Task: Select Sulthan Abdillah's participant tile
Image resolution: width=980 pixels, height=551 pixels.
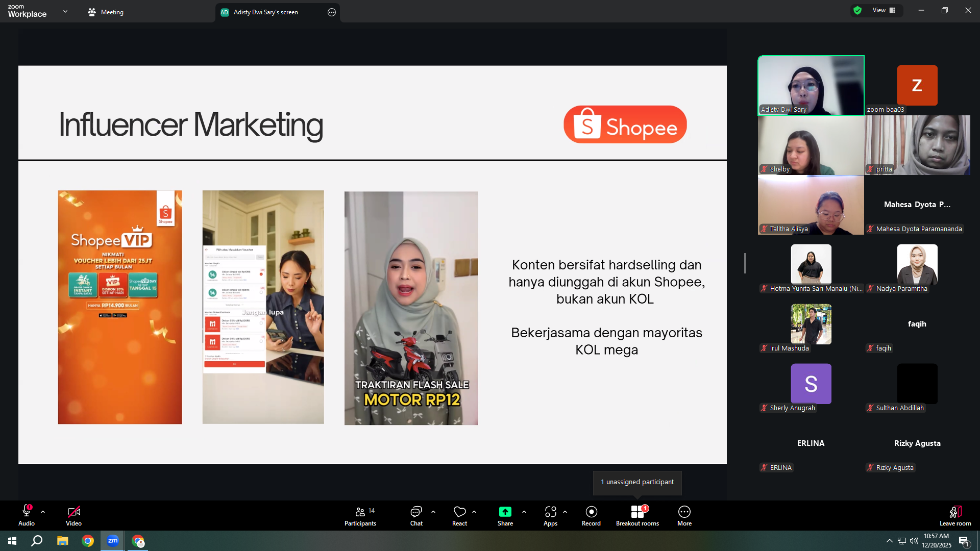Action: click(x=917, y=384)
